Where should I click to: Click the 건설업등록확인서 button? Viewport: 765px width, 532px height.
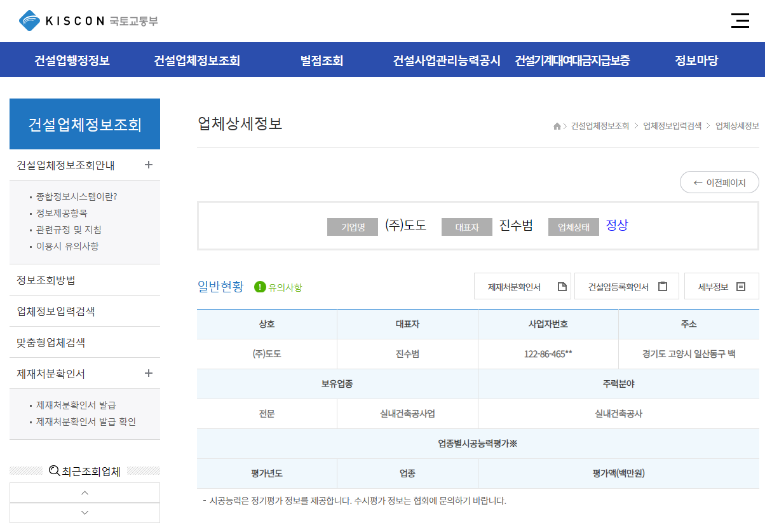[626, 286]
